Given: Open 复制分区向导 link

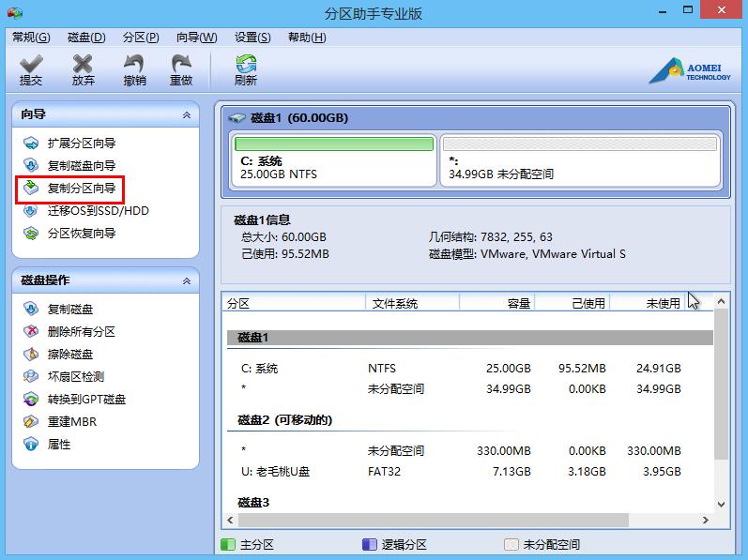Looking at the screenshot, I should tap(82, 188).
